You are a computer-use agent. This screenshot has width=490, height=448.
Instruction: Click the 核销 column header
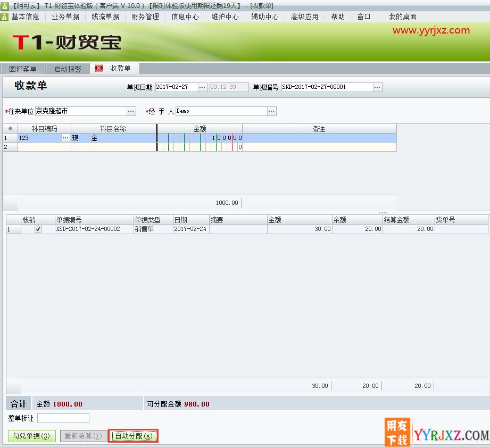38,220
